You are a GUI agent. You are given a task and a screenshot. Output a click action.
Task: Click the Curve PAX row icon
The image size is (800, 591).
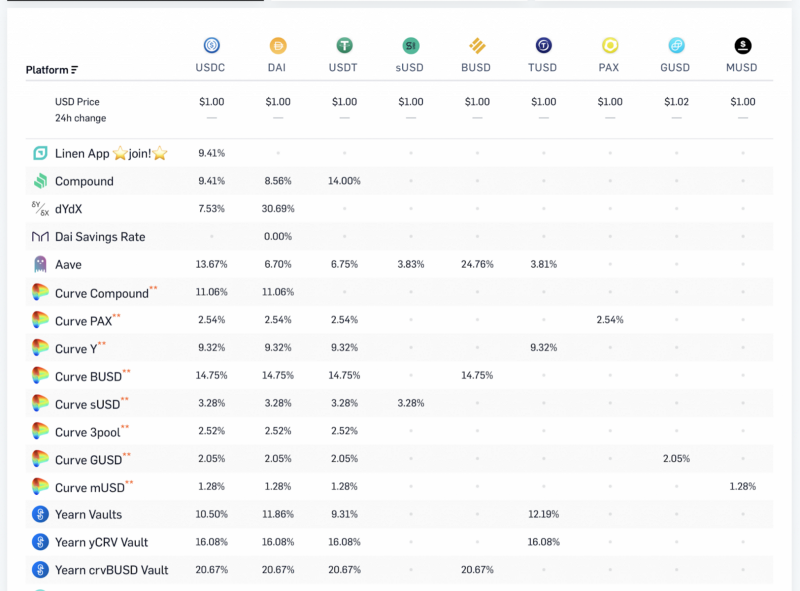40,320
